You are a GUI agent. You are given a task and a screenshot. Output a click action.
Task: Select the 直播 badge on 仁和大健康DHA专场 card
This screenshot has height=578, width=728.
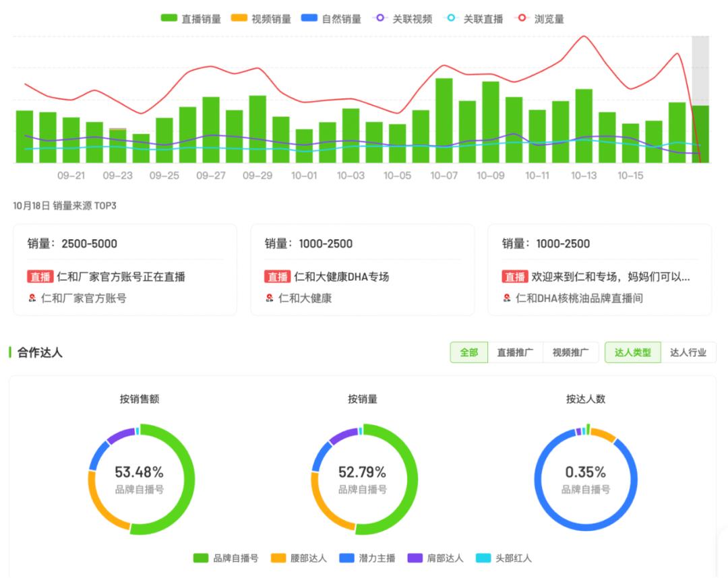276,276
